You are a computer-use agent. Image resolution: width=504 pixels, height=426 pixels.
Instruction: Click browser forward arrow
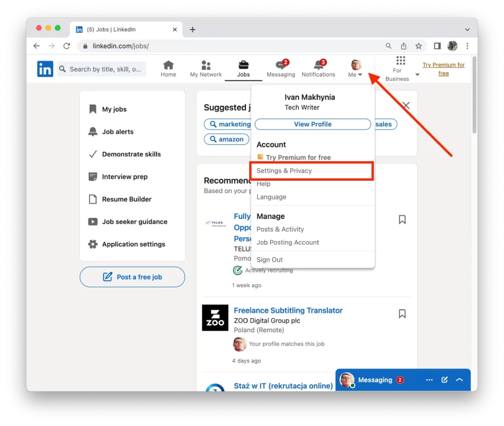[51, 46]
